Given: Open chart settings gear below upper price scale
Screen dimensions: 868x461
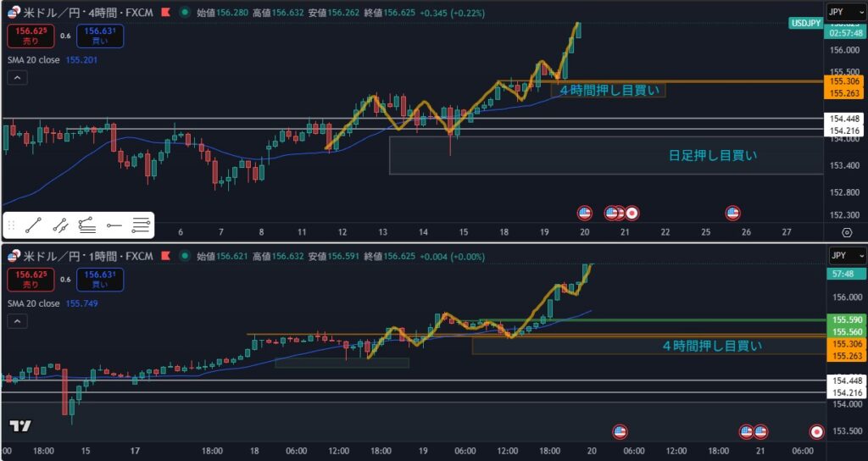Looking at the screenshot, I should click(847, 232).
